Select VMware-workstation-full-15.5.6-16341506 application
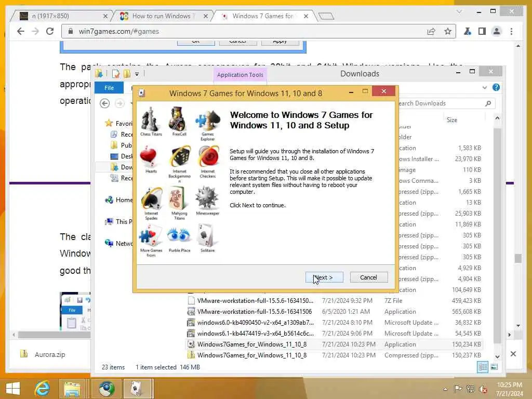The image size is (532, 399). 334,312
